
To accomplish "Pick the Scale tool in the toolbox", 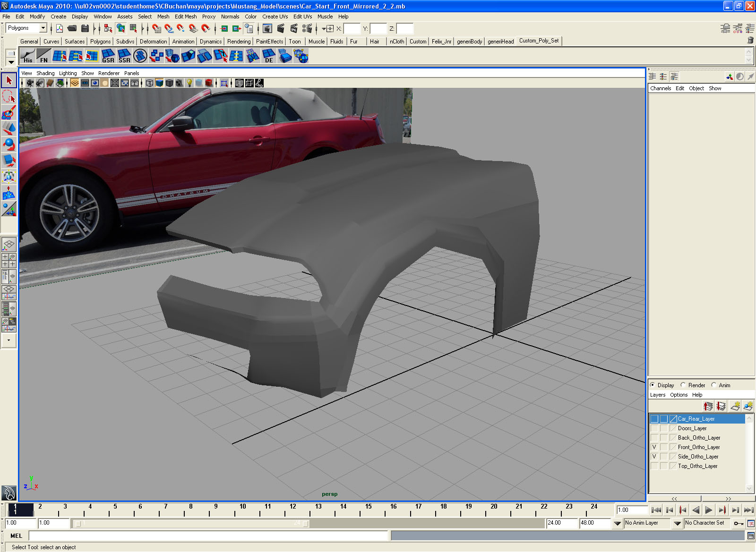I will [9, 161].
